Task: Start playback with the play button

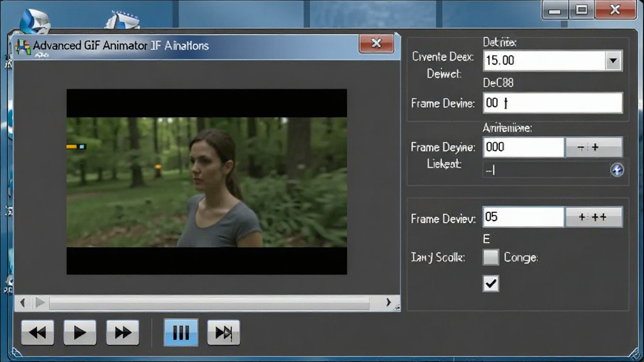Action: [x=80, y=332]
